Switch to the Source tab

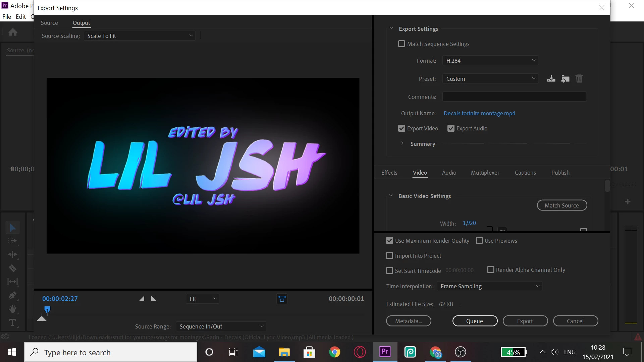click(x=49, y=23)
